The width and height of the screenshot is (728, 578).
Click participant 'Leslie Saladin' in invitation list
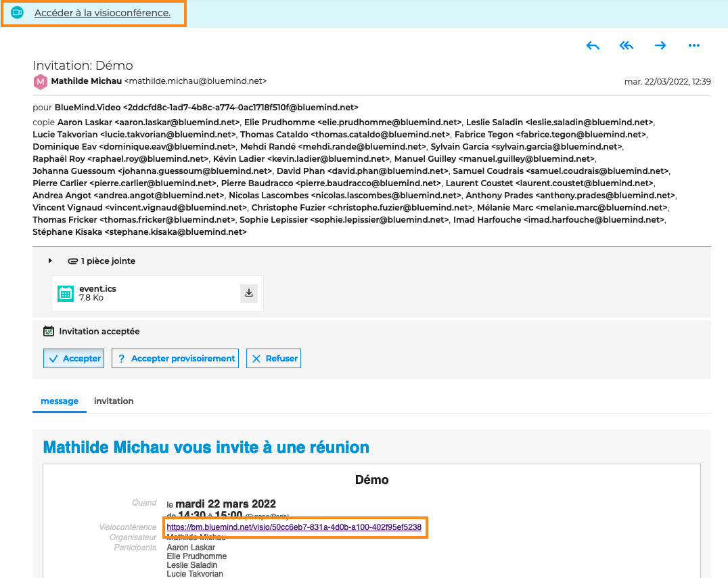click(191, 565)
